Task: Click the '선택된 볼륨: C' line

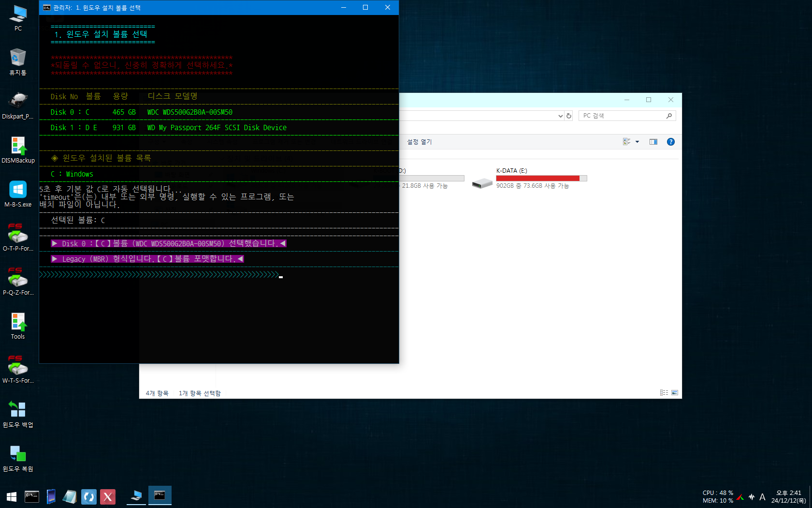Action: pos(78,220)
